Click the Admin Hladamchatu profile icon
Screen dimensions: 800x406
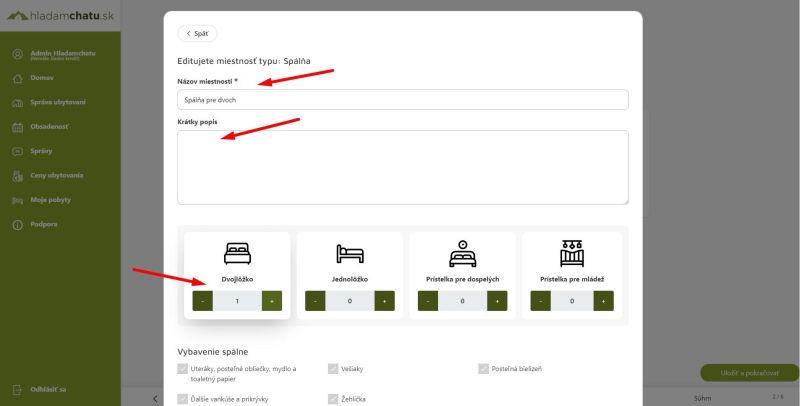[18, 55]
